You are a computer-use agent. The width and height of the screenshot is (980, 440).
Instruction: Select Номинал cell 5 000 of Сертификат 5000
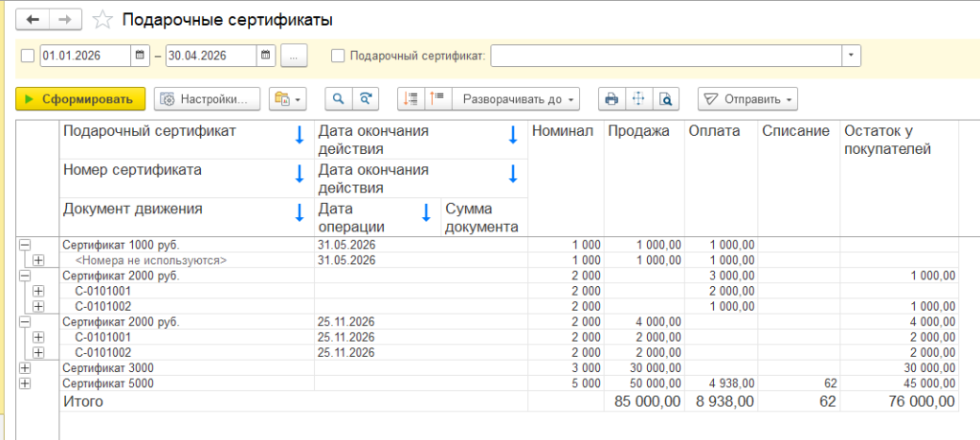(566, 384)
